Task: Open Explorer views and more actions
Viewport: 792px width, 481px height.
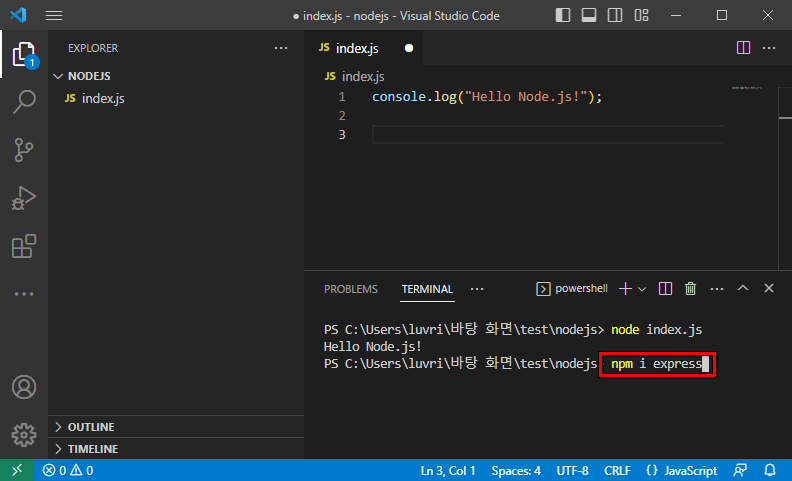Action: [281, 48]
